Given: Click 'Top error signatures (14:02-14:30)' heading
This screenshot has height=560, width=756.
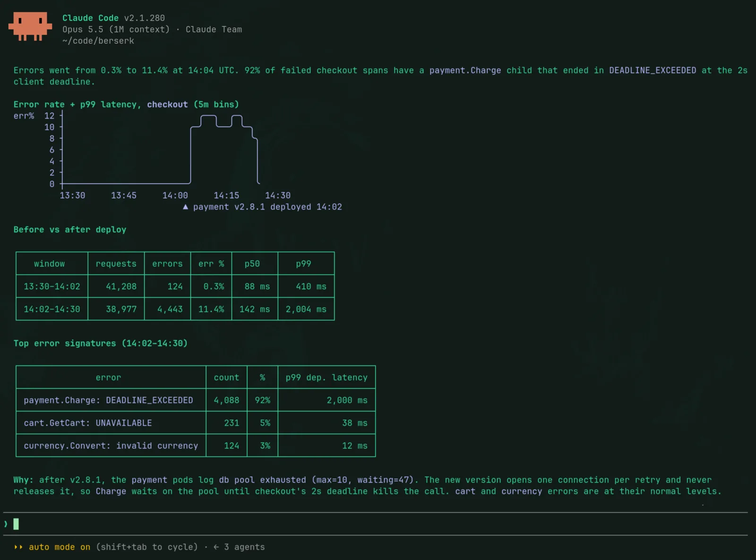Looking at the screenshot, I should coord(101,344).
